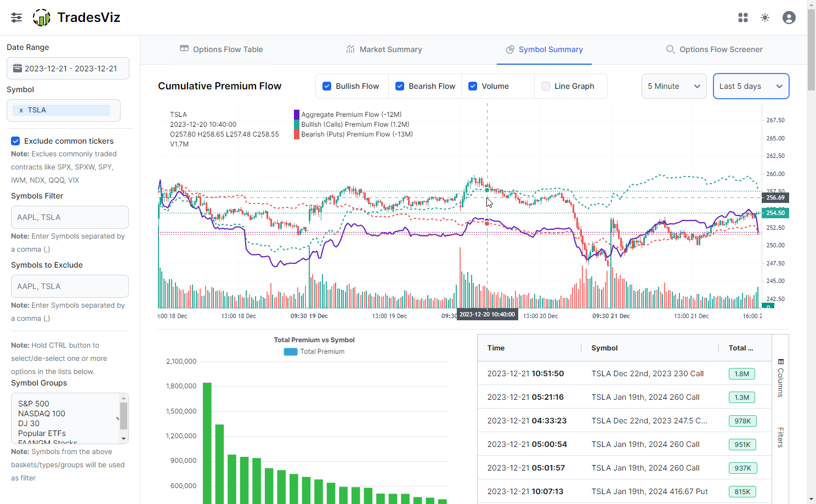Click the 978K total premium badge

coord(743,421)
